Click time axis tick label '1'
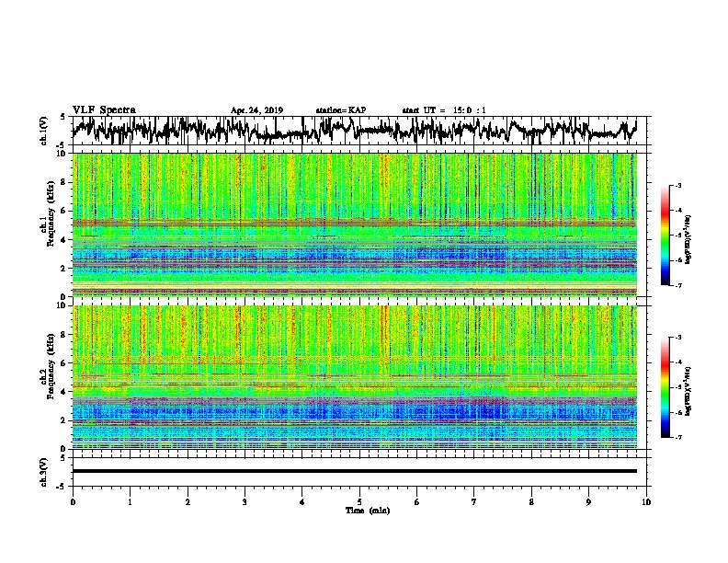The width and height of the screenshot is (728, 563). coord(130,501)
